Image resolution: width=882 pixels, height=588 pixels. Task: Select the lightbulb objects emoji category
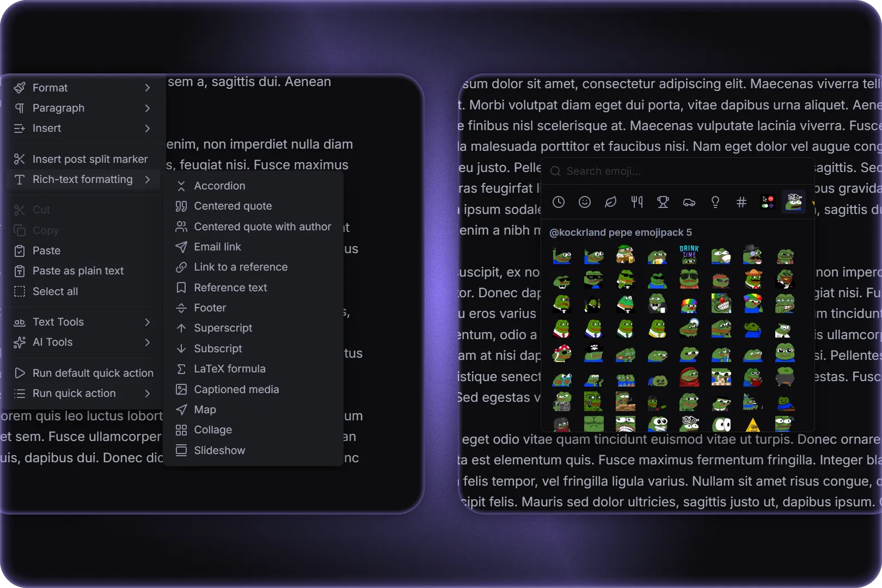click(715, 203)
